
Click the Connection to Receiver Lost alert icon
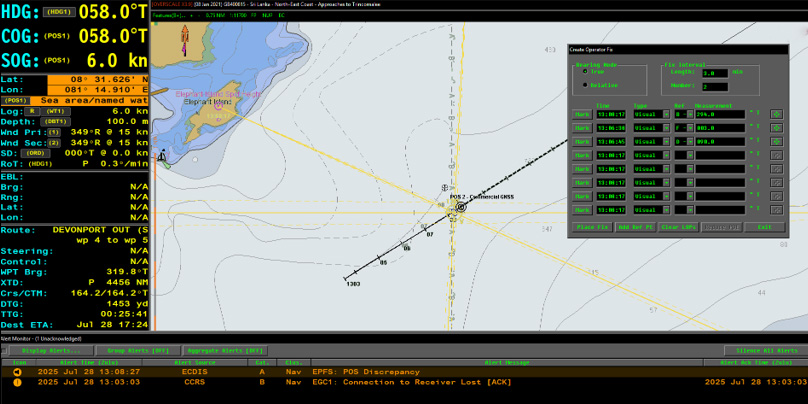[17, 382]
